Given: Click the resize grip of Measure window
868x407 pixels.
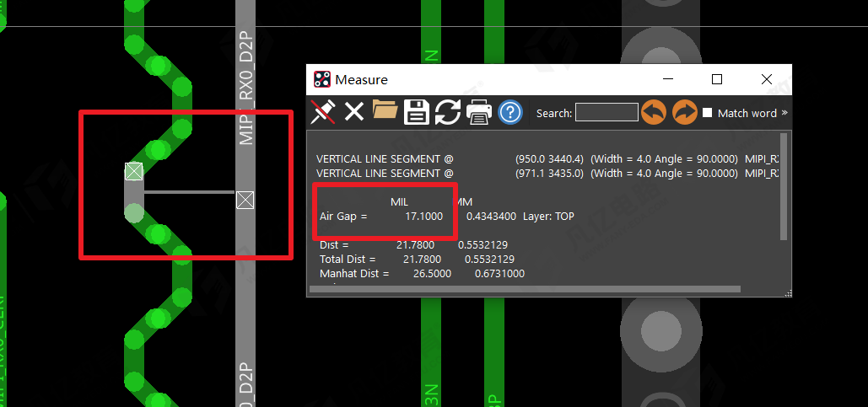Looking at the screenshot, I should [x=788, y=292].
